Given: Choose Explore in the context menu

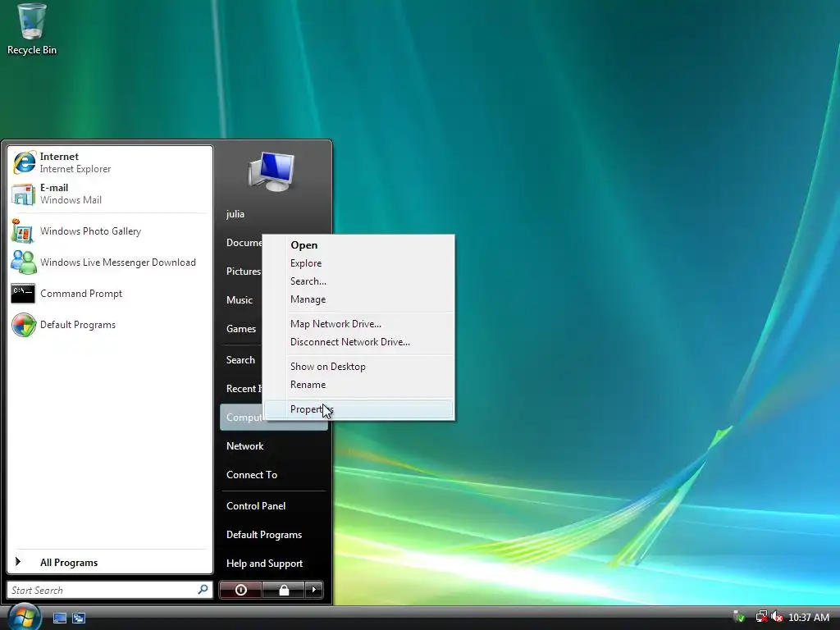Looking at the screenshot, I should [x=358, y=263].
